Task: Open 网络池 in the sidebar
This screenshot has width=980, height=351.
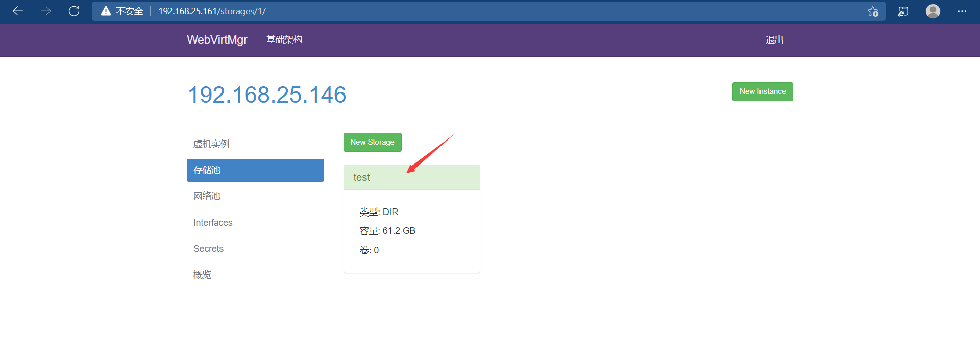Action: point(255,196)
